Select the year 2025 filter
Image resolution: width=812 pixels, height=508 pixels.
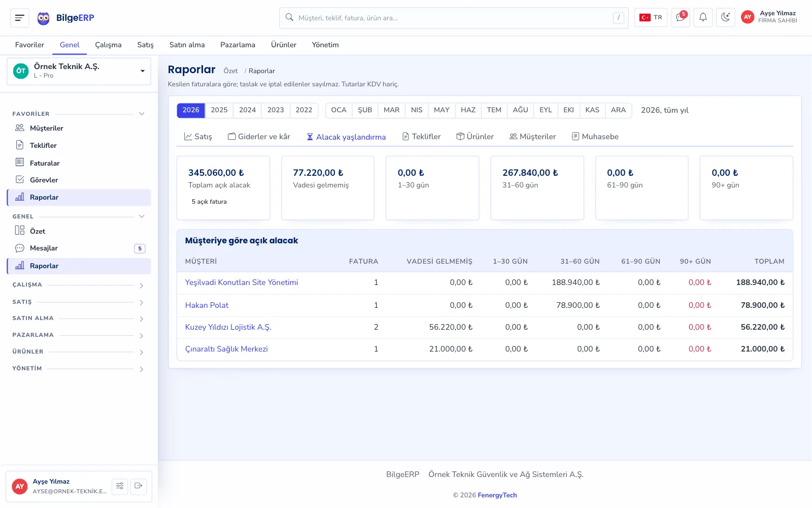coord(219,110)
